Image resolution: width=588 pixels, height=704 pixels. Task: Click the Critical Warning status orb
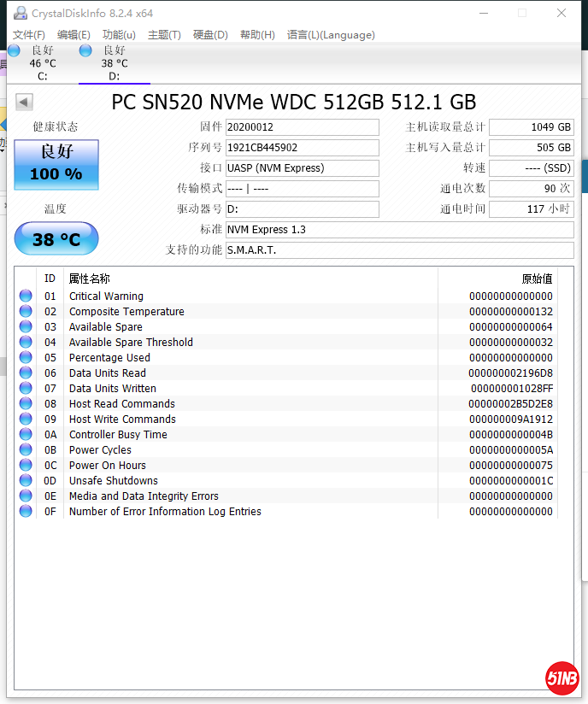click(x=26, y=296)
